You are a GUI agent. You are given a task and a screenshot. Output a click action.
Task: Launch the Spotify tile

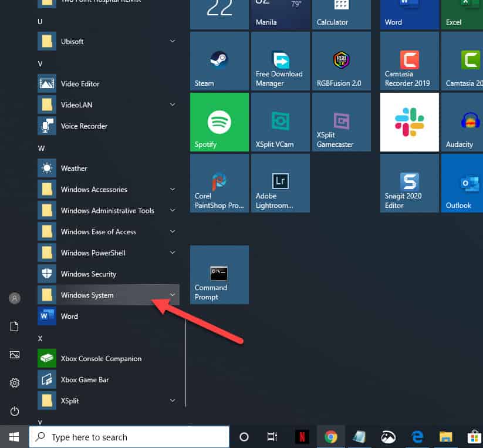[219, 122]
